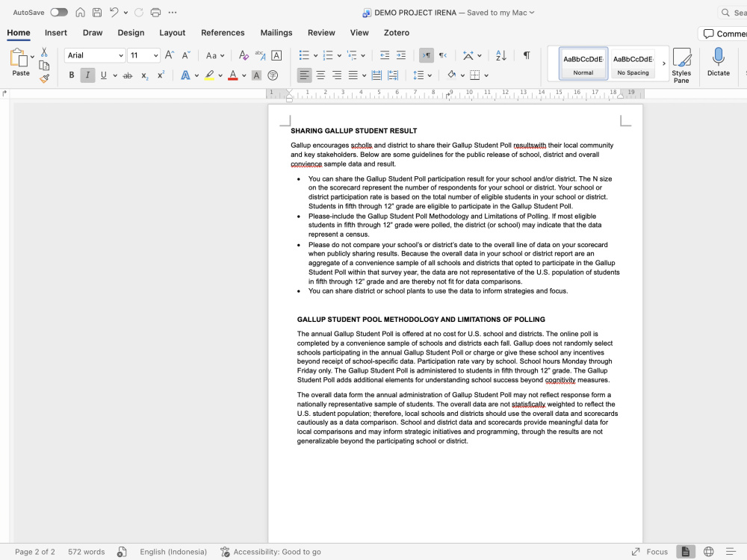Expand the bullet list options arrow
The height and width of the screenshot is (560, 747).
point(315,56)
